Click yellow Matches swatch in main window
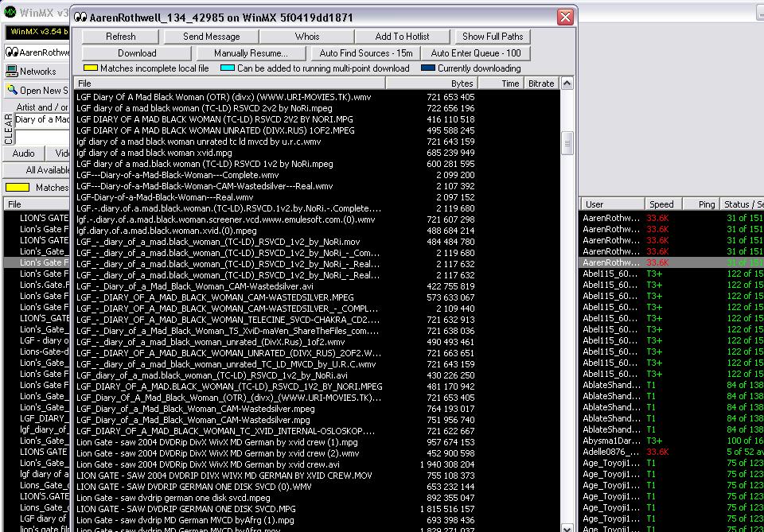The width and height of the screenshot is (764, 532). [x=18, y=188]
